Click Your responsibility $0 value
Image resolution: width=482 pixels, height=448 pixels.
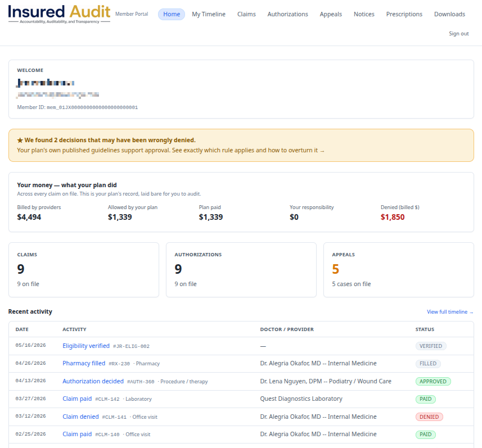pos(294,217)
